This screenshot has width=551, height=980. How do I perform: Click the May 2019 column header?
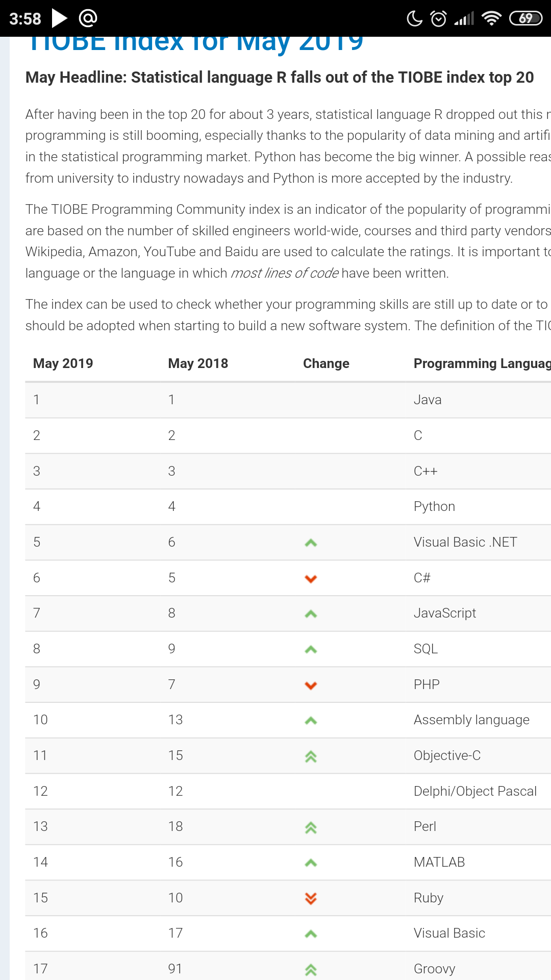[x=63, y=363]
